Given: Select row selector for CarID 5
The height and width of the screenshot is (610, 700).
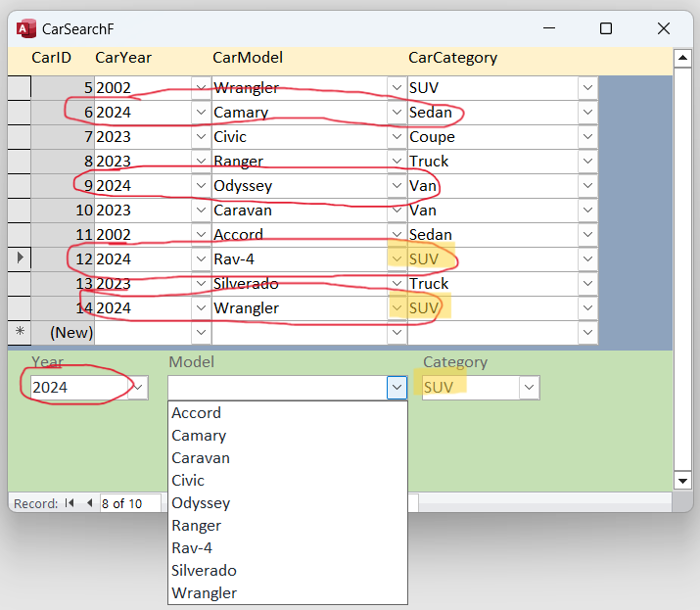Looking at the screenshot, I should click(x=20, y=87).
